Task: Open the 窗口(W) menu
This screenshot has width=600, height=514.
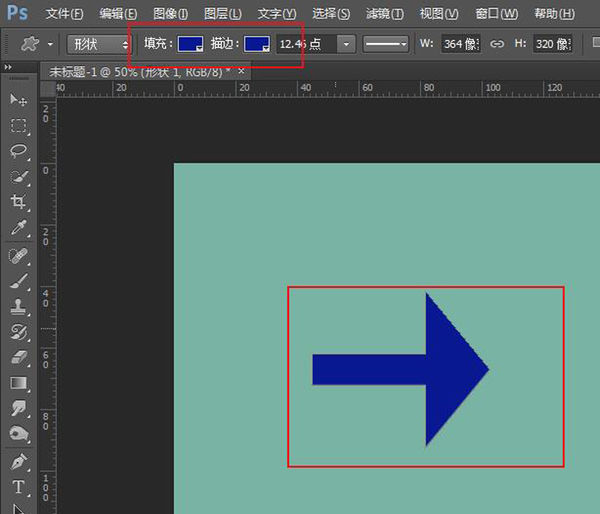Action: [497, 14]
